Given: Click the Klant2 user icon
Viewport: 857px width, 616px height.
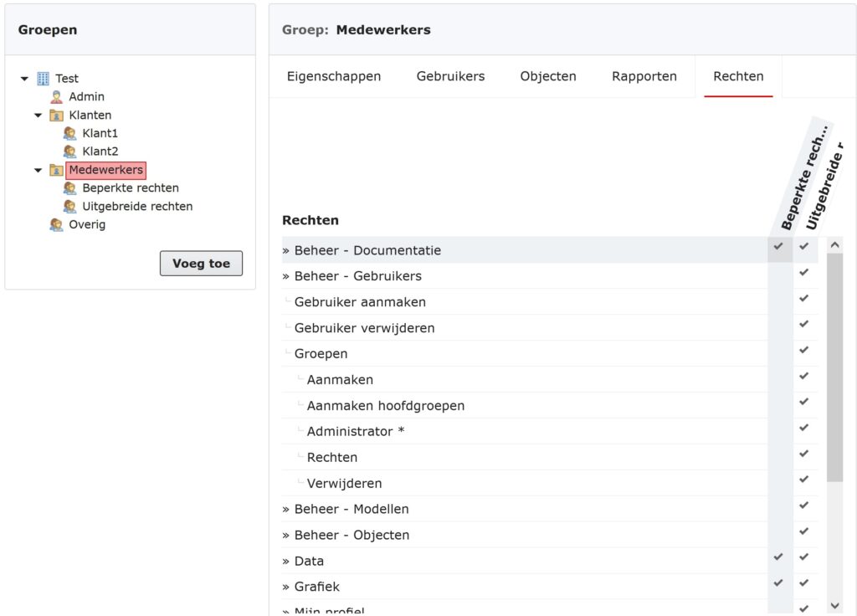Looking at the screenshot, I should click(69, 151).
